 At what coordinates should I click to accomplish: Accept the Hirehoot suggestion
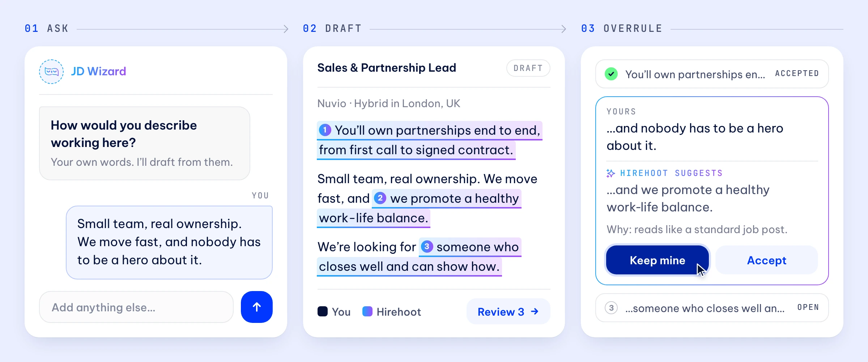[x=767, y=260]
